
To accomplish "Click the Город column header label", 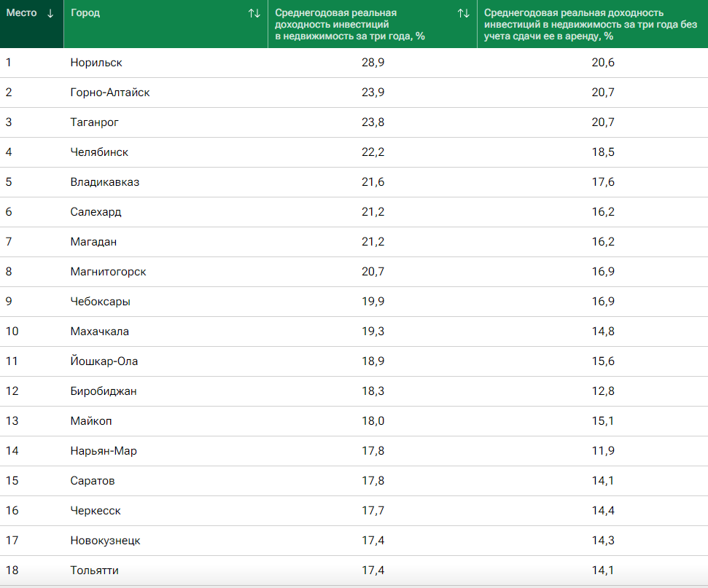I will pos(85,13).
